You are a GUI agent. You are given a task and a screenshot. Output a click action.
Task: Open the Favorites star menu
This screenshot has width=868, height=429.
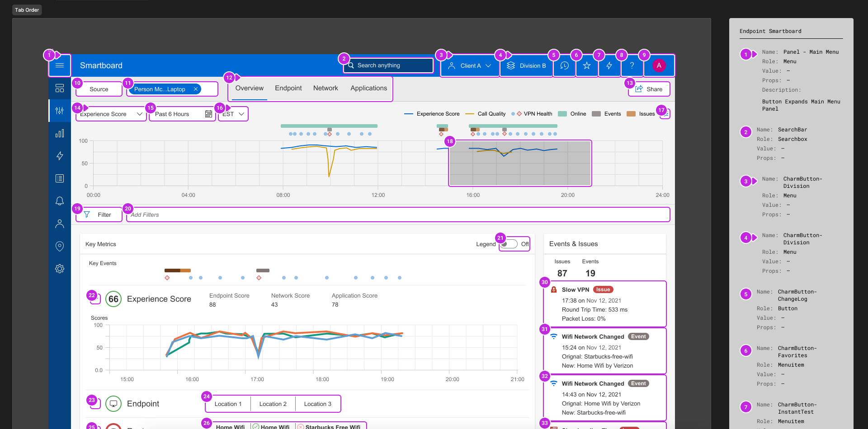(586, 65)
